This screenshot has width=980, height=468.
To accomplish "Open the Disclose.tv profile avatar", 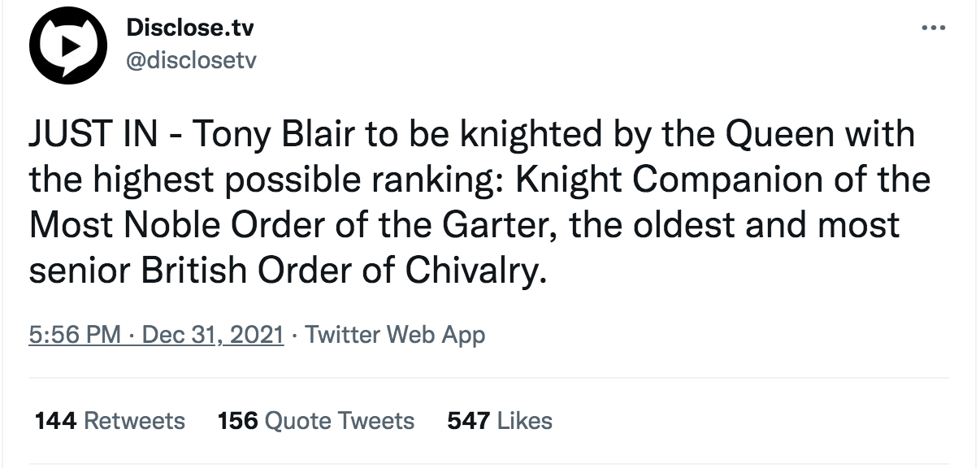I will click(x=68, y=45).
